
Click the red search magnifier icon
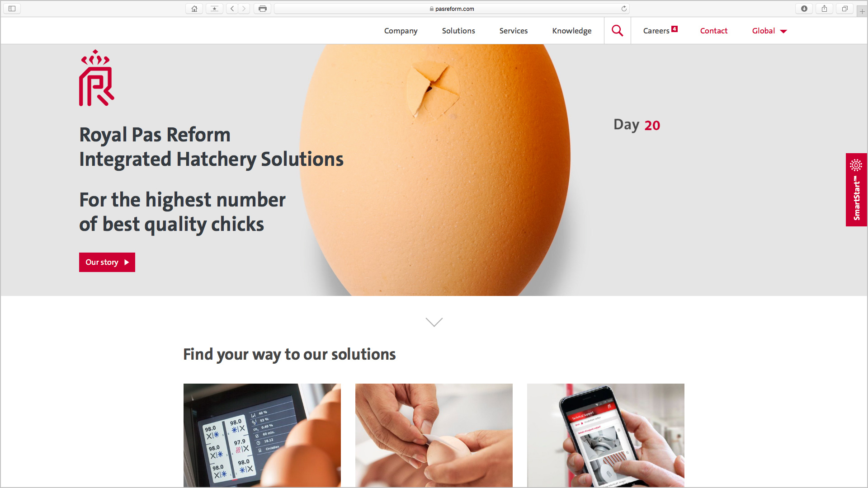click(x=617, y=31)
